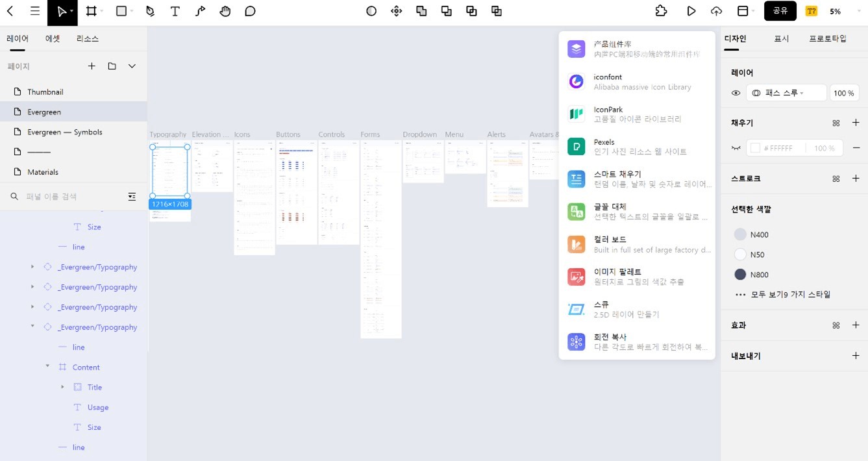Switch to the 에셋 tab
The width and height of the screenshot is (868, 461).
click(x=53, y=38)
